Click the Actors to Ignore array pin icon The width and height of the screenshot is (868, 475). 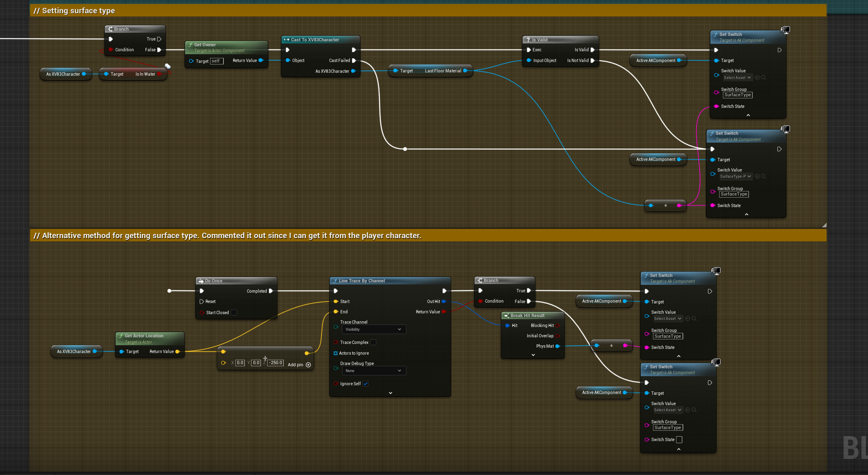point(335,353)
